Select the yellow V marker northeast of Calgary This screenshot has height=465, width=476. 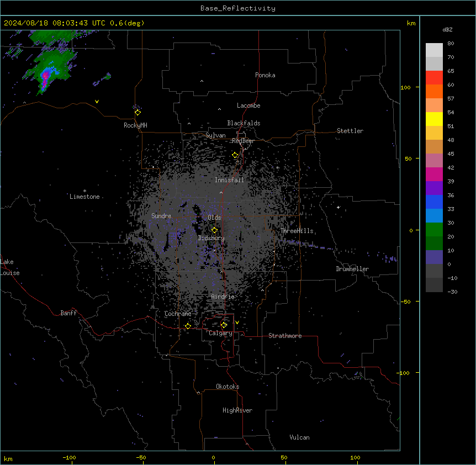pyautogui.click(x=237, y=323)
